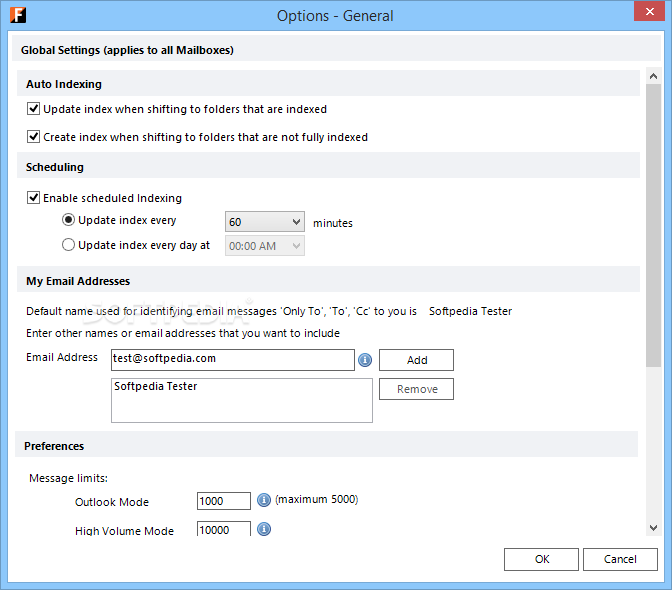
Task: Open the 00:00 AM time dropdown
Action: coord(265,246)
